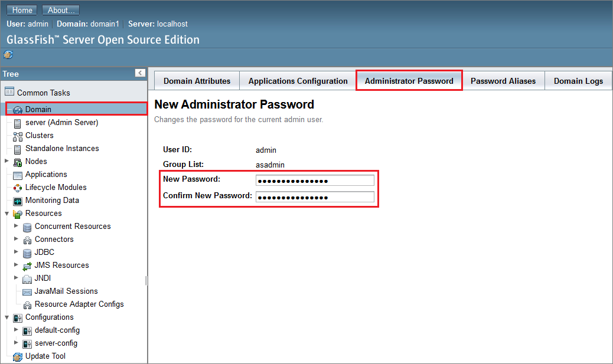Open the Domain Attributes tab
613x364 pixels.
point(197,81)
